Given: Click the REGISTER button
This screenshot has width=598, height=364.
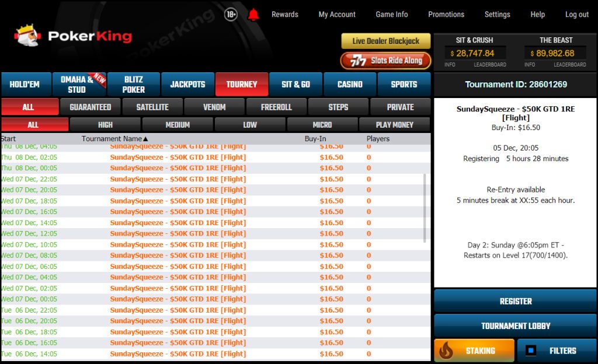Looking at the screenshot, I should coord(516,301).
